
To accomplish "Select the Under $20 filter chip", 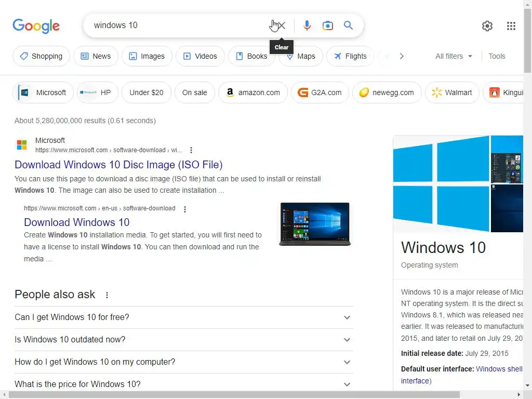I will coord(146,92).
